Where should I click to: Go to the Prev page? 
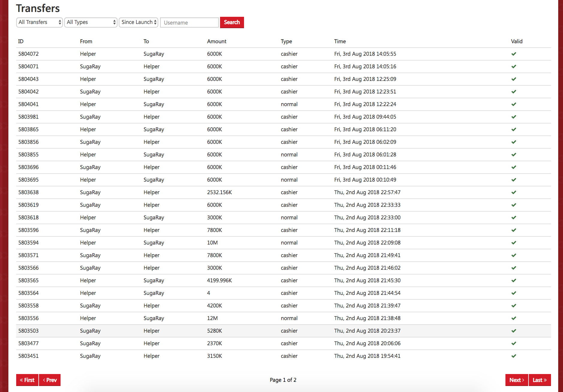point(50,380)
